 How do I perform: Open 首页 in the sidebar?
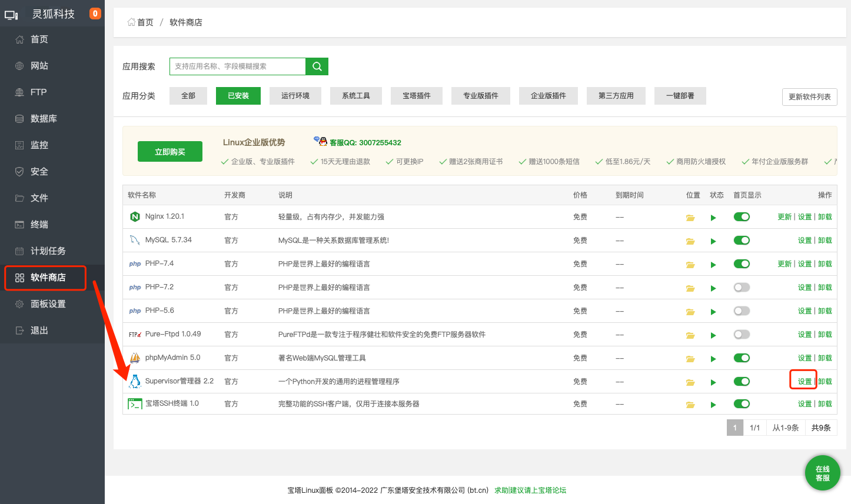coord(52,39)
